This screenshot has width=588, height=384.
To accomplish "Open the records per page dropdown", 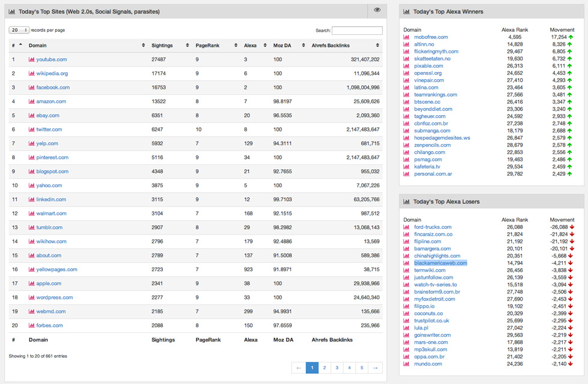I will point(19,30).
